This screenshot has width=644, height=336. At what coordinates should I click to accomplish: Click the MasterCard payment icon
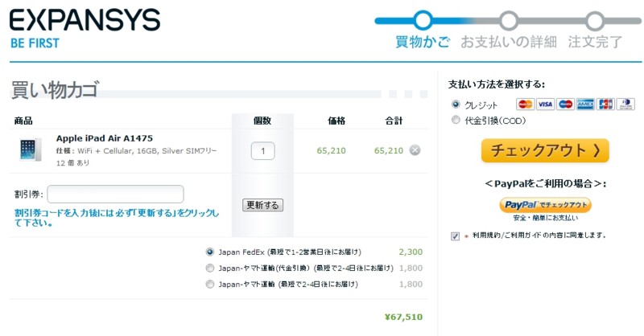point(525,104)
